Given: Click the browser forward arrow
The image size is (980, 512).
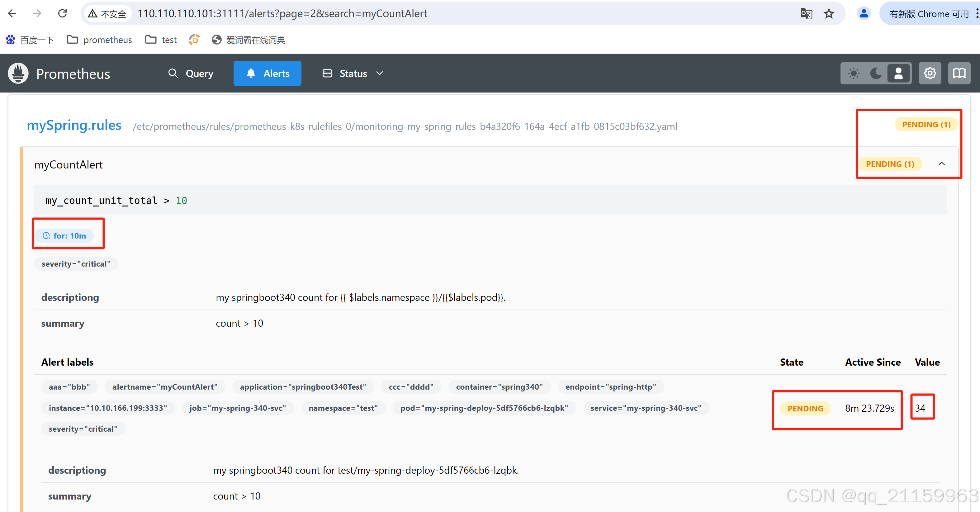Looking at the screenshot, I should point(37,14).
